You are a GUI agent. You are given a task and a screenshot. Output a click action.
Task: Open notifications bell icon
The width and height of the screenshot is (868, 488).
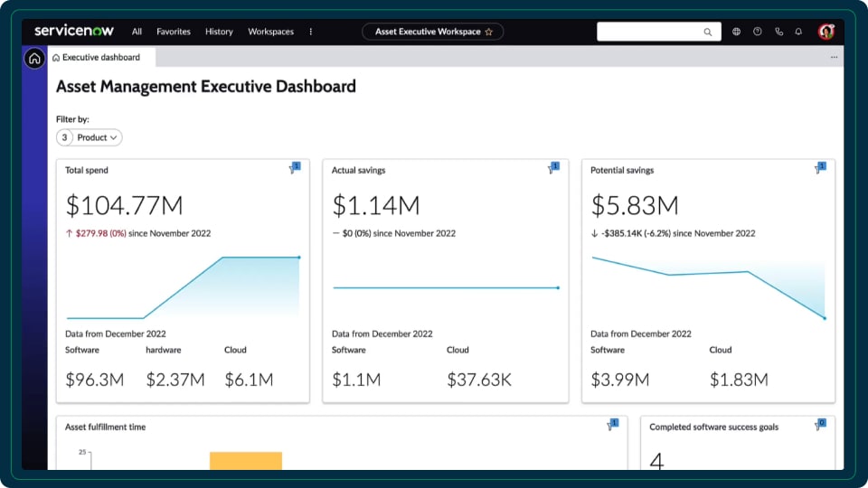pyautogui.click(x=798, y=32)
